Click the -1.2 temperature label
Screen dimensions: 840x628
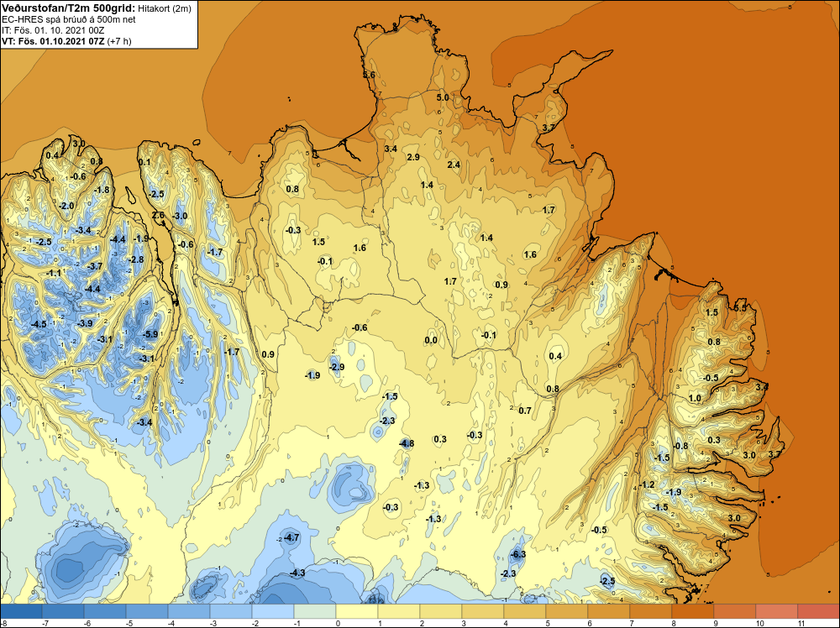pos(648,484)
